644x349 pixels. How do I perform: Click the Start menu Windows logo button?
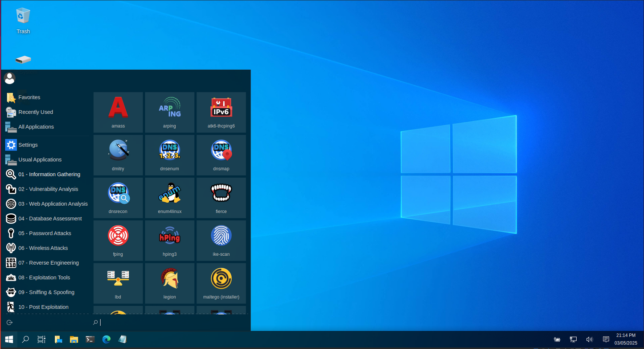click(x=9, y=340)
